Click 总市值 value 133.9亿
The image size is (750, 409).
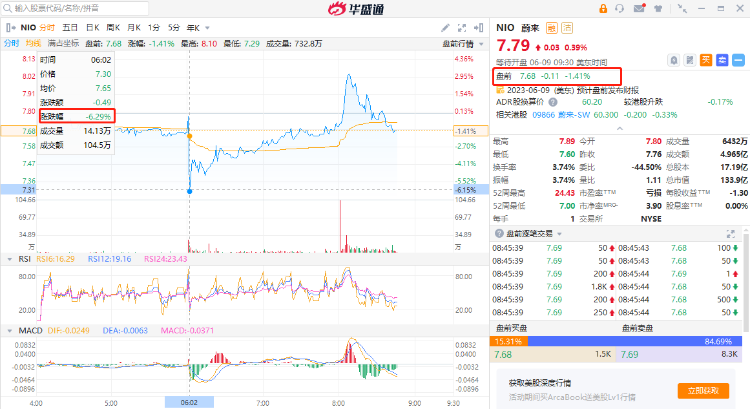click(x=733, y=180)
